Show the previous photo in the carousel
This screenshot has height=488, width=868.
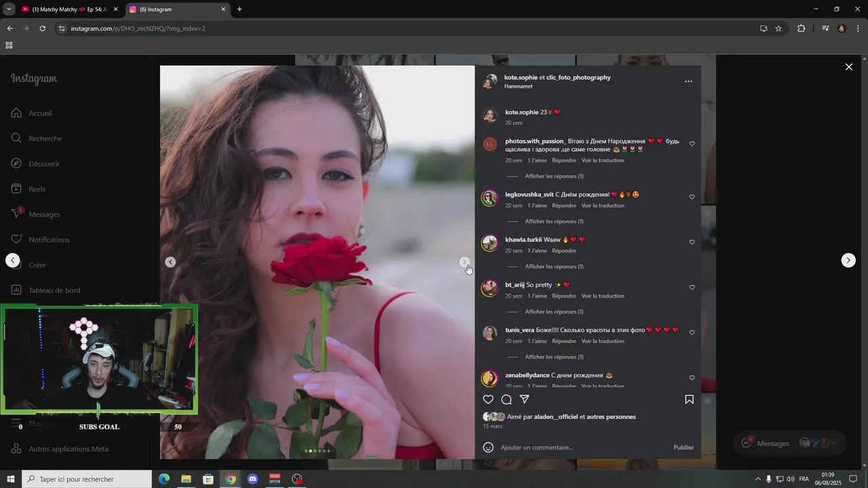170,262
